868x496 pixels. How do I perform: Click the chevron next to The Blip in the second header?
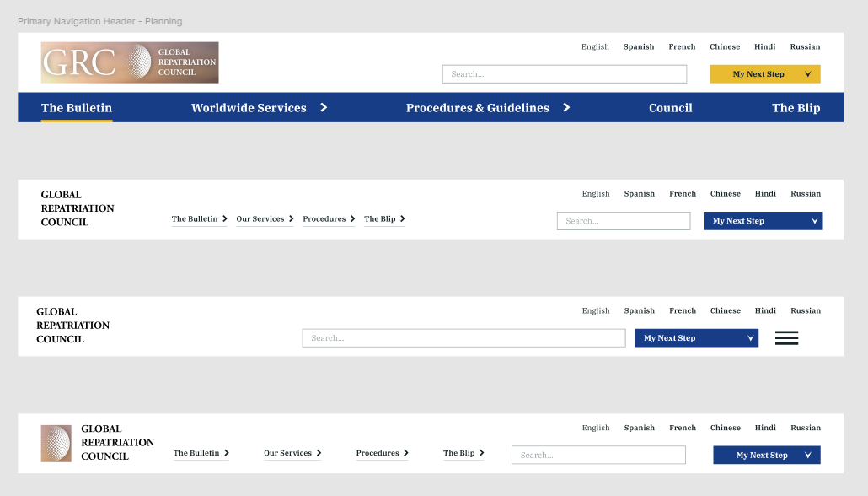[403, 219]
